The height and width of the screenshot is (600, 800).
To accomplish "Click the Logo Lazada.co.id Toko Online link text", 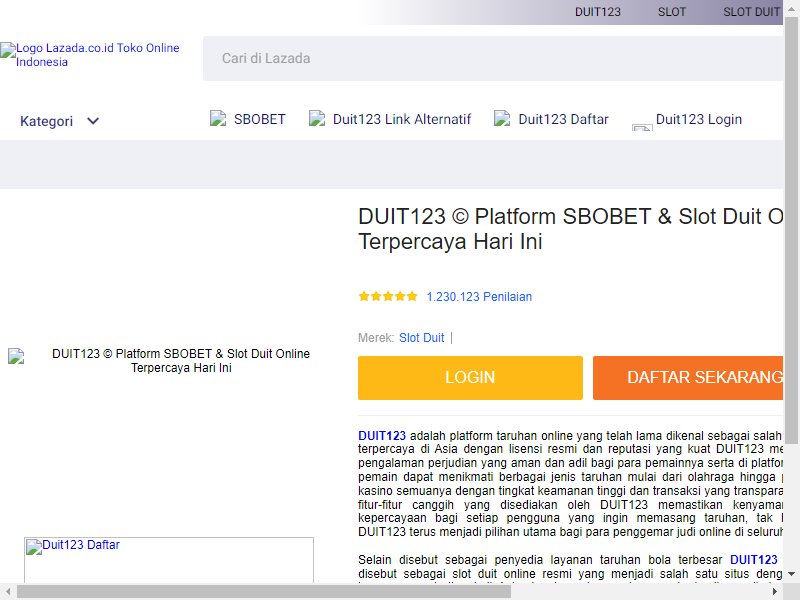I will (x=97, y=55).
